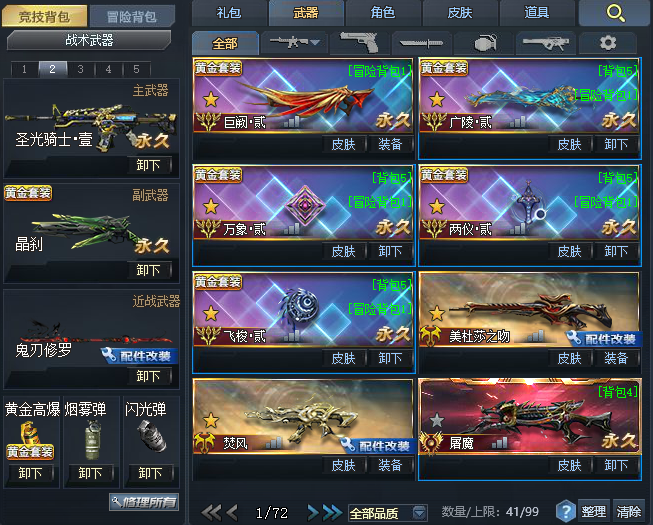Viewport: 653px width, 525px height.
Task: Click 装备 under 美杜莎之吻
Action: point(616,358)
